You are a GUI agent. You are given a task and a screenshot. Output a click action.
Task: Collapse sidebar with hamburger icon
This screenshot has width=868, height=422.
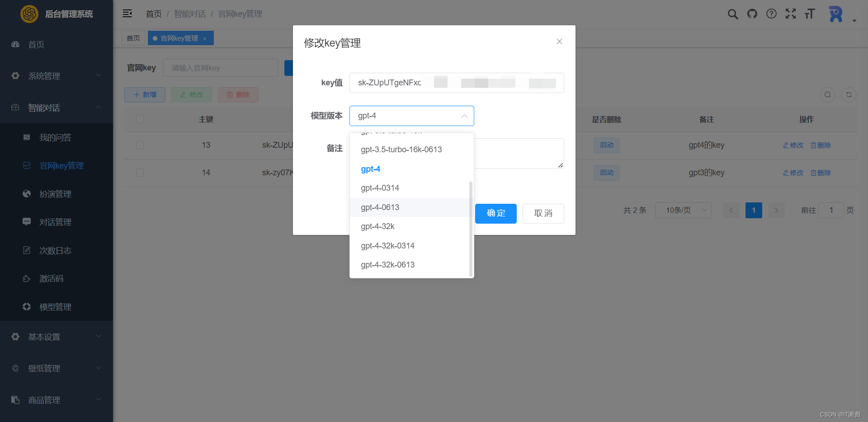click(x=127, y=14)
